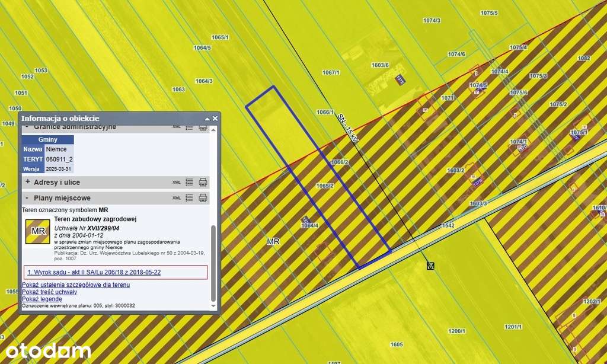
Task: Select the Niemce name cell
Action: coord(59,149)
